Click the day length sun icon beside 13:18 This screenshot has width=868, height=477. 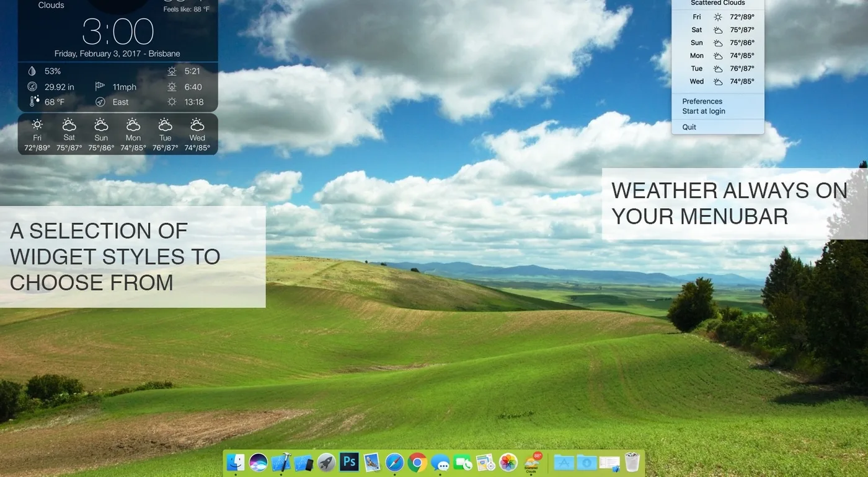point(172,102)
